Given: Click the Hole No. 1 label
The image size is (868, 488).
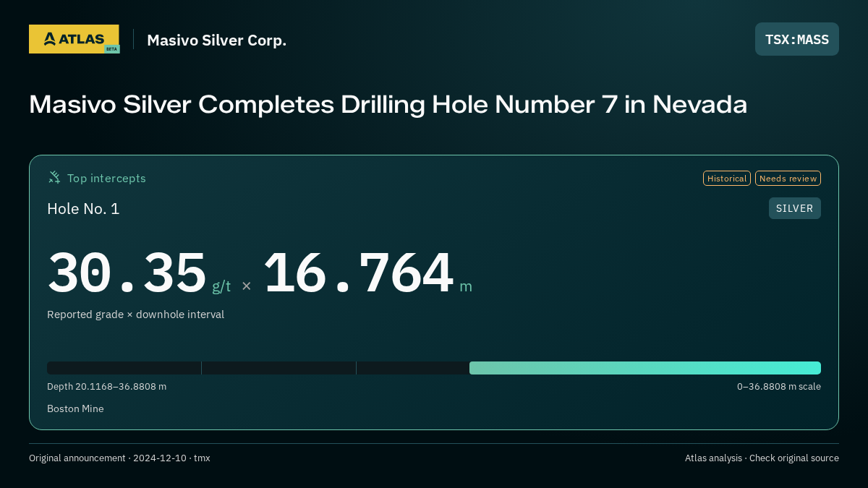Looking at the screenshot, I should [x=83, y=209].
